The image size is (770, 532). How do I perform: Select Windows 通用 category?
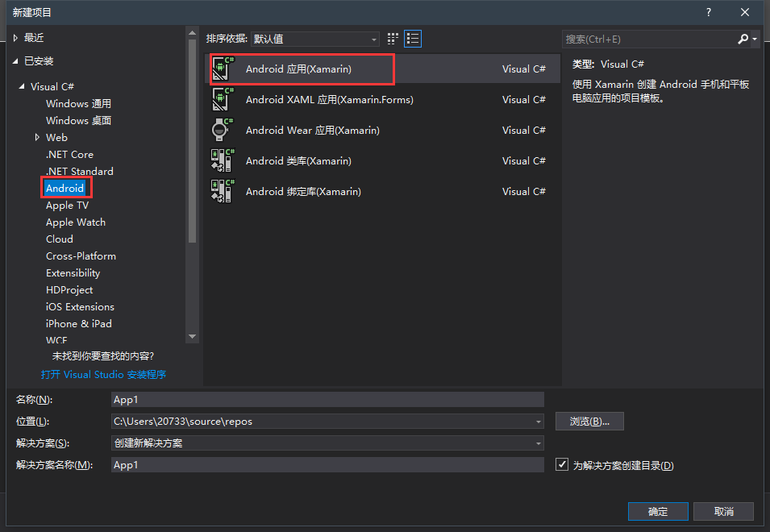pos(78,103)
